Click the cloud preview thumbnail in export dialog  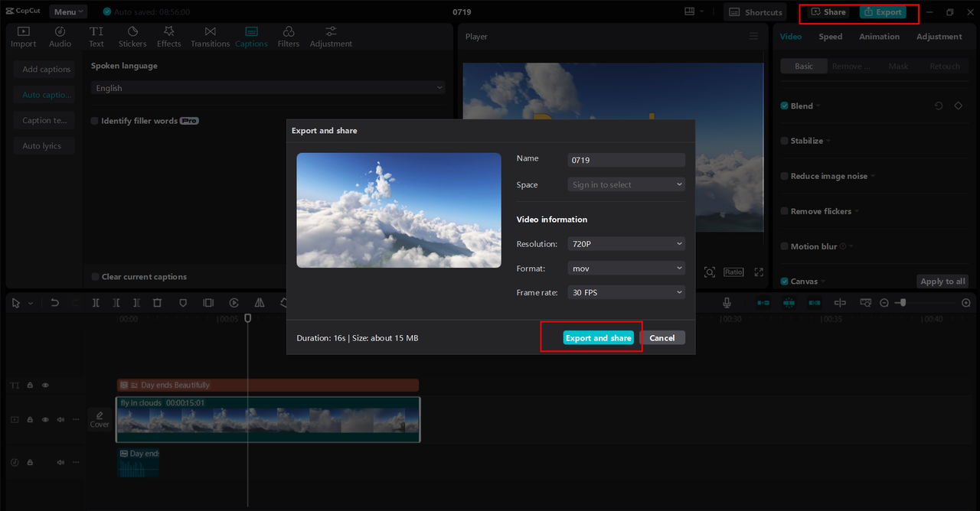click(399, 210)
